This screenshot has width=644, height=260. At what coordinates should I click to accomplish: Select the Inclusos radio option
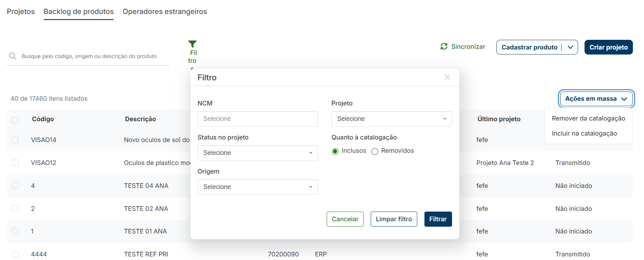(335, 151)
